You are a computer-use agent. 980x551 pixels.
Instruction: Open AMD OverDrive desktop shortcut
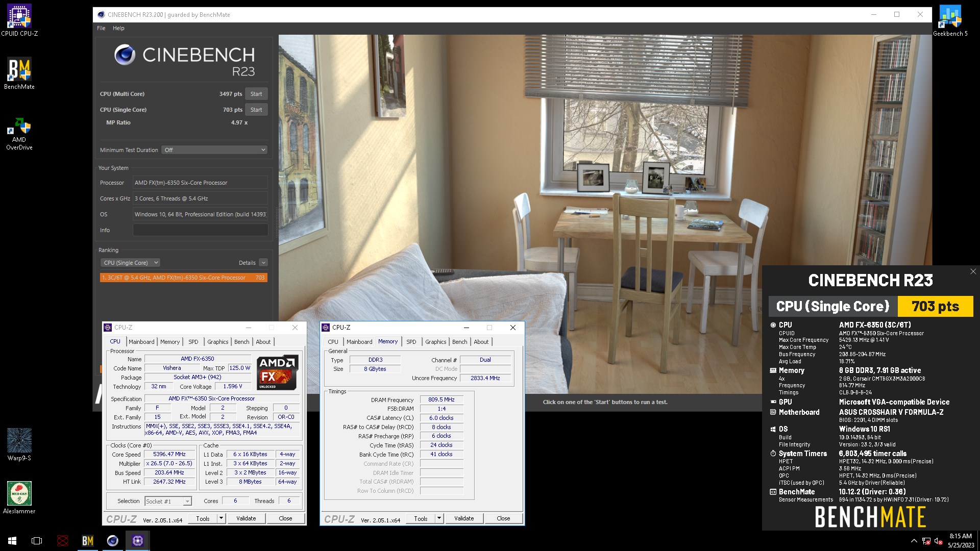click(x=19, y=134)
